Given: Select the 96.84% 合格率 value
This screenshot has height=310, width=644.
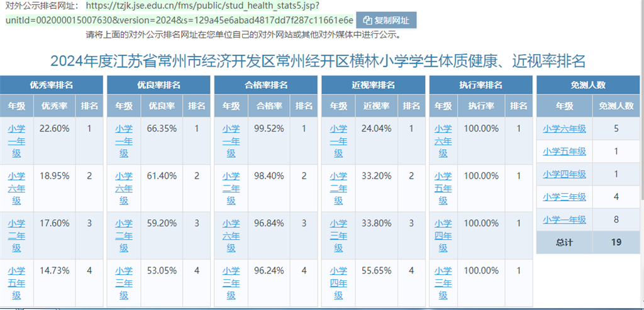Looking at the screenshot, I should [x=269, y=223].
